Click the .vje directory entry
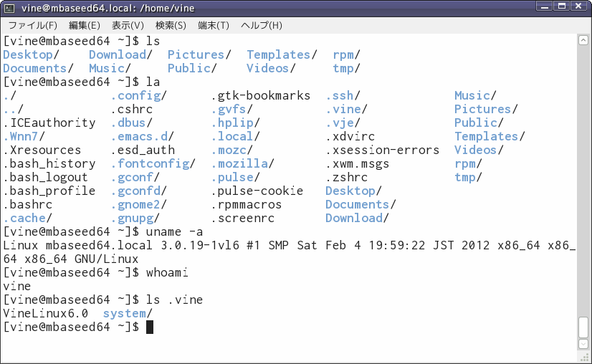This screenshot has height=364, width=592. click(x=343, y=123)
